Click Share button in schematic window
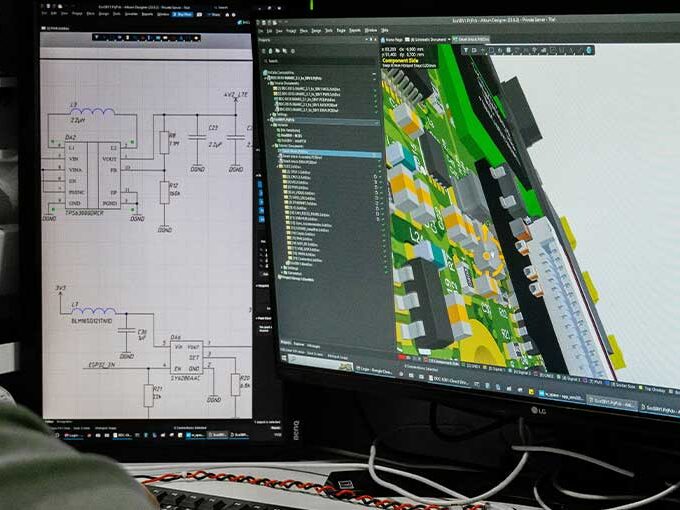The image size is (680, 510). click(214, 14)
